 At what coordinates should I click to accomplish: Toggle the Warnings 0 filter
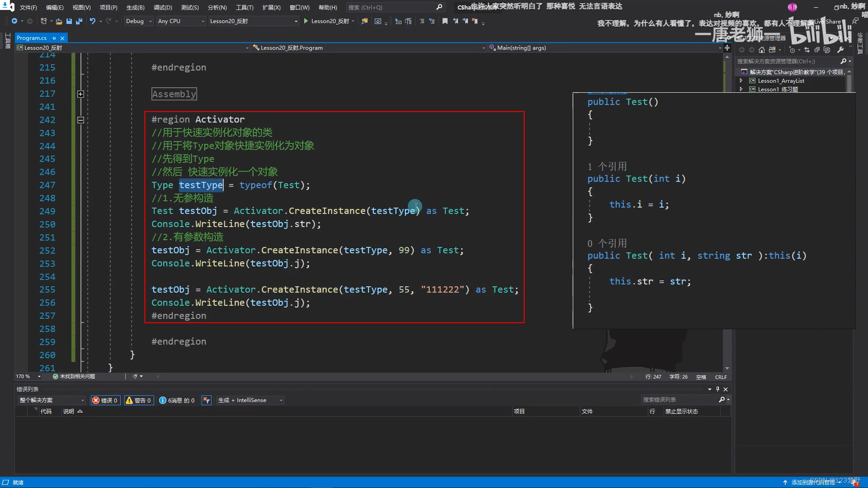tap(138, 400)
